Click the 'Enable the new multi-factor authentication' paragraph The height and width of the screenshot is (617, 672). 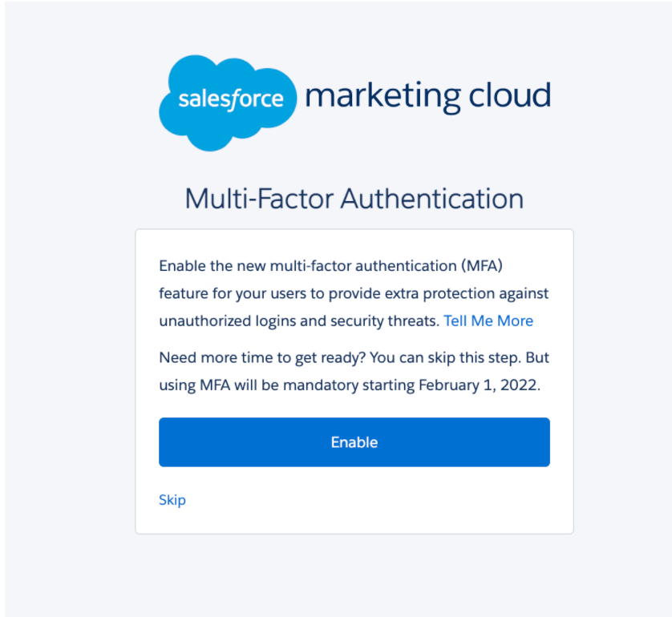(354, 293)
